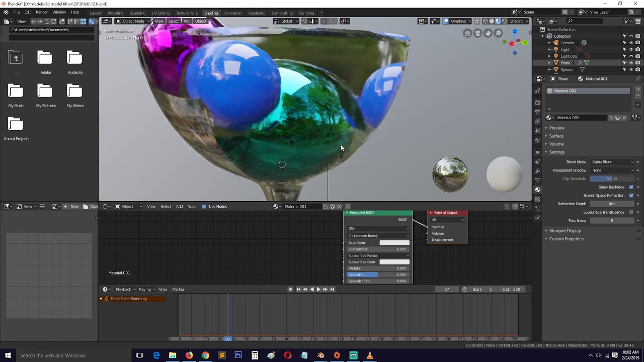
Task: Toggle camera view with the viewport camera icon
Action: [x=477, y=33]
